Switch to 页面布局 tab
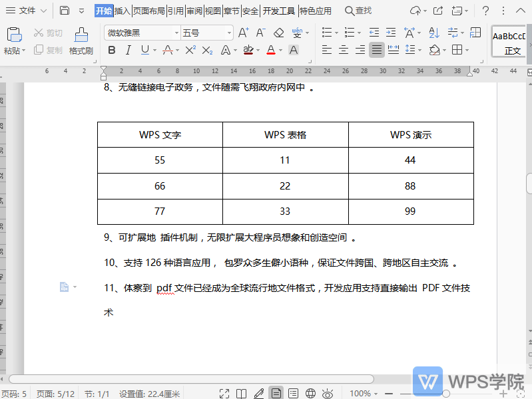Image resolution: width=532 pixels, height=399 pixels. point(148,11)
